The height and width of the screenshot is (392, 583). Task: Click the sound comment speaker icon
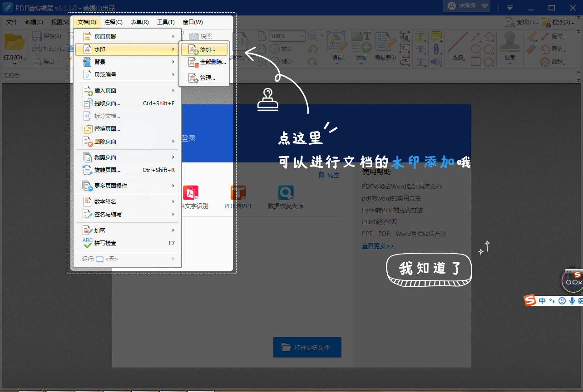tap(436, 63)
